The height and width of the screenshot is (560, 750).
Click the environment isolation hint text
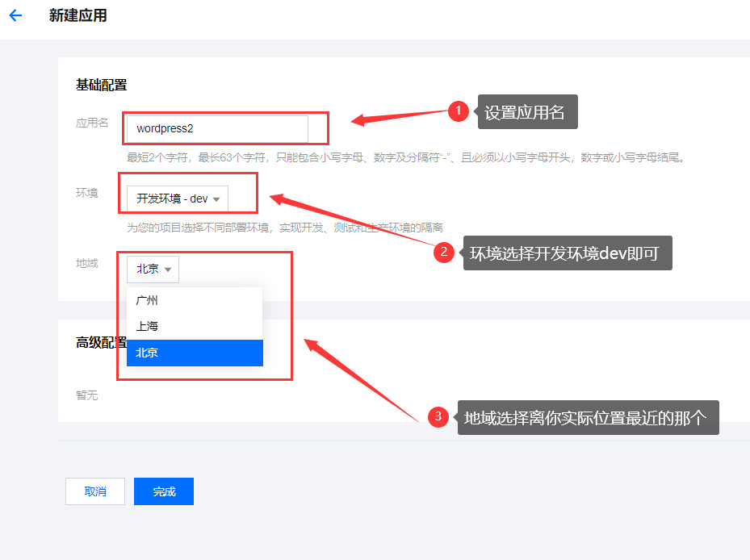[285, 228]
